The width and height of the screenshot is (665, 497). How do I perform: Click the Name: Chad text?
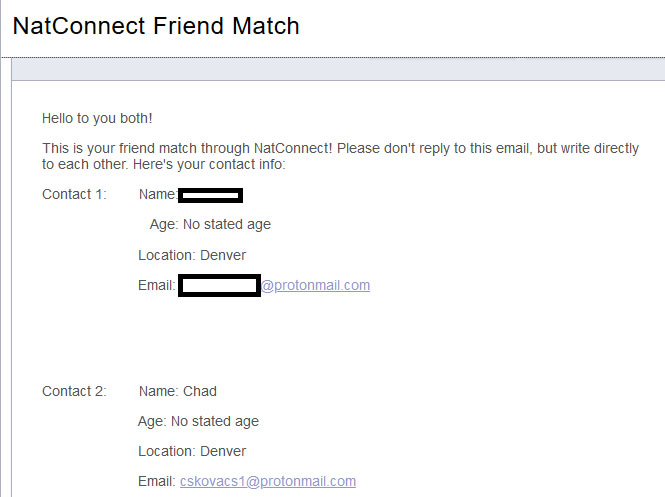(x=178, y=391)
